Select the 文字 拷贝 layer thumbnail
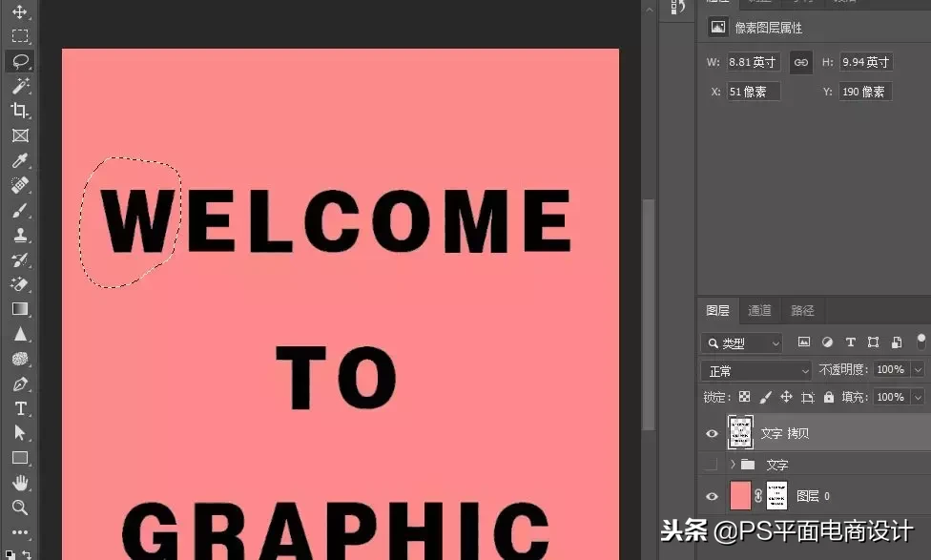 [740, 432]
